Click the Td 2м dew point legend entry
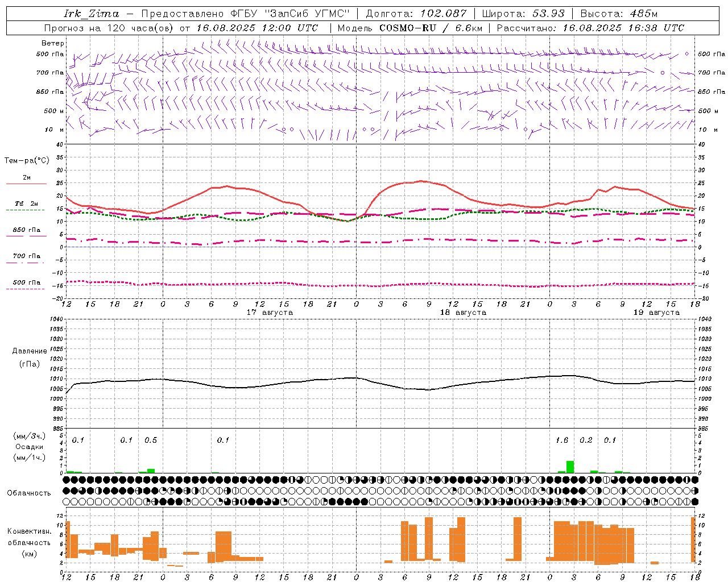This screenshot has height=582, width=728. (x=27, y=203)
